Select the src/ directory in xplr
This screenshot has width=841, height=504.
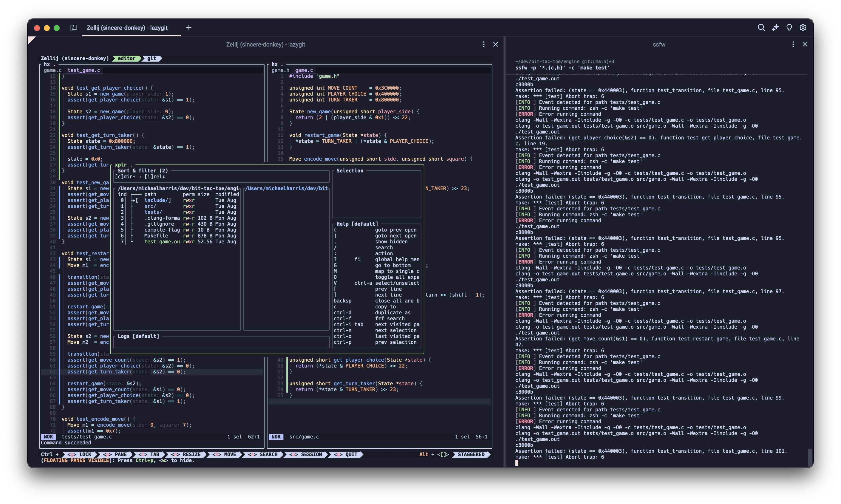150,206
